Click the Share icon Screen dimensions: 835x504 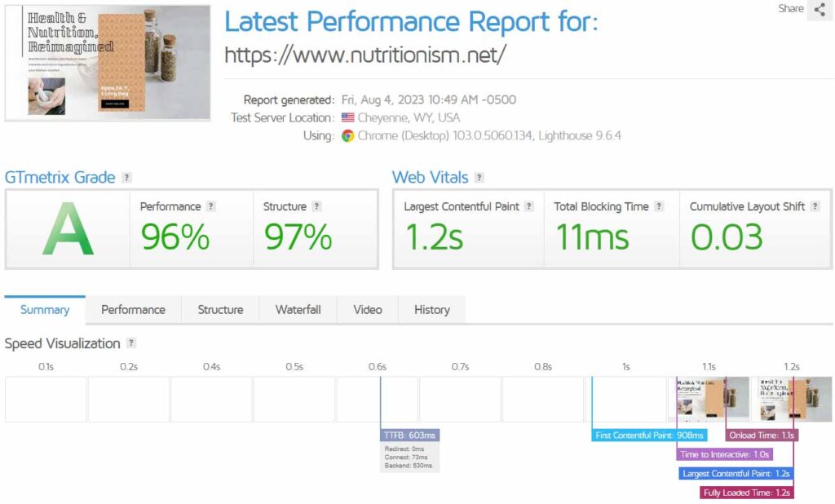click(819, 10)
